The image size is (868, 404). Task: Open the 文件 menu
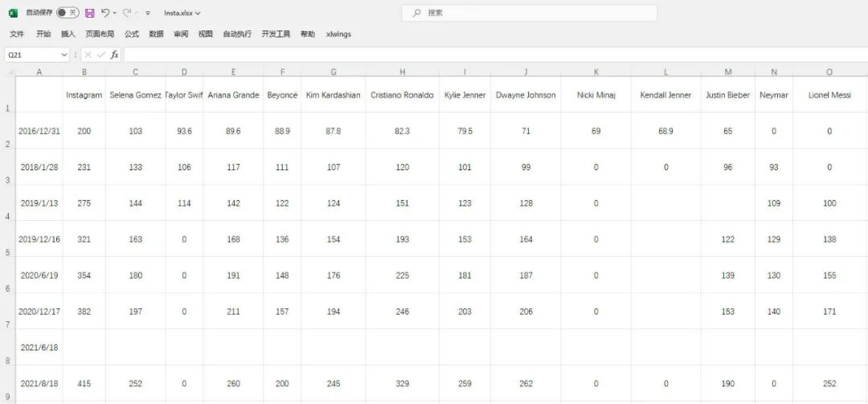pyautogui.click(x=17, y=35)
